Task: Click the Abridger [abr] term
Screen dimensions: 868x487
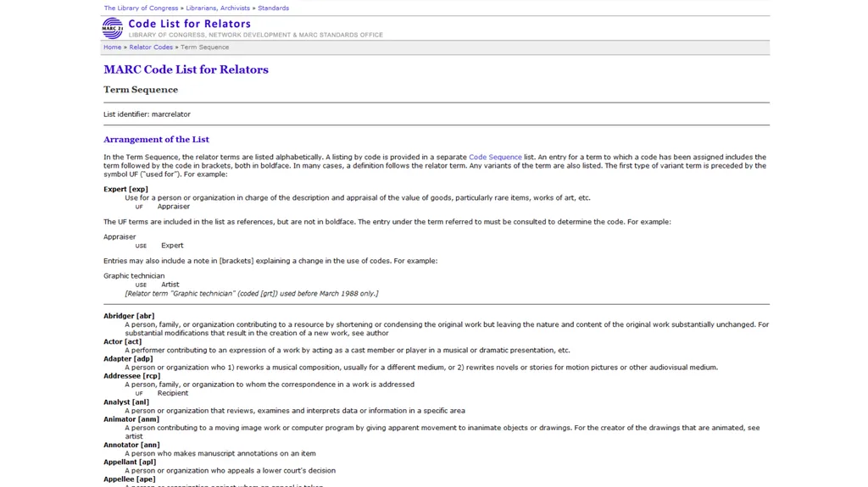Action: coord(129,316)
